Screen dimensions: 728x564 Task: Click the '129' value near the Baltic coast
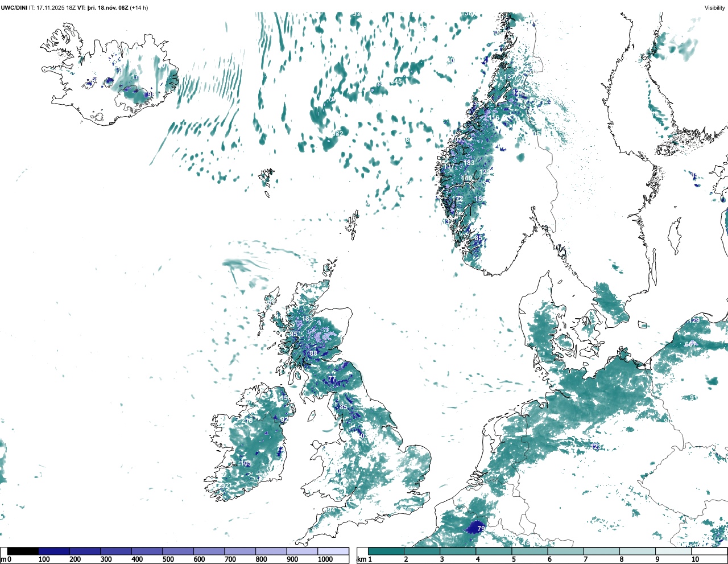(694, 320)
